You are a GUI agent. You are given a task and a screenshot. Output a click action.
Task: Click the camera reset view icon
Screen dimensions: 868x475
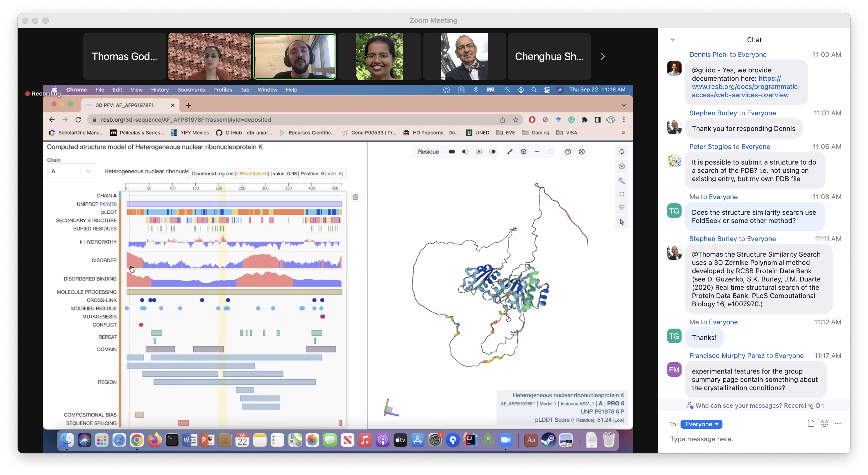(x=622, y=152)
